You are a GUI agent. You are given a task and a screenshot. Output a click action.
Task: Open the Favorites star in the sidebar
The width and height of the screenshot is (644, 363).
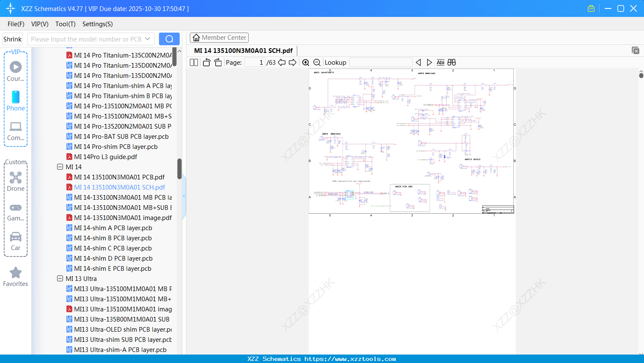coord(16,277)
